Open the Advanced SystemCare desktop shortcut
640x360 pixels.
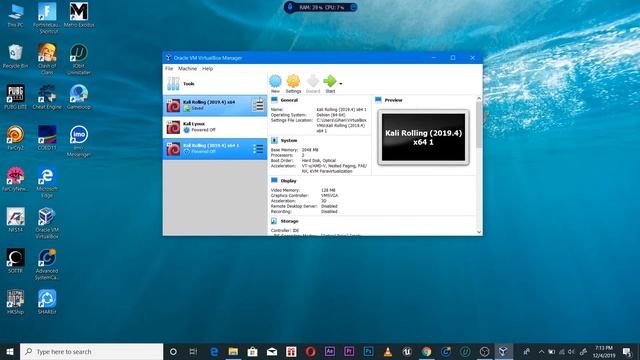tap(47, 264)
